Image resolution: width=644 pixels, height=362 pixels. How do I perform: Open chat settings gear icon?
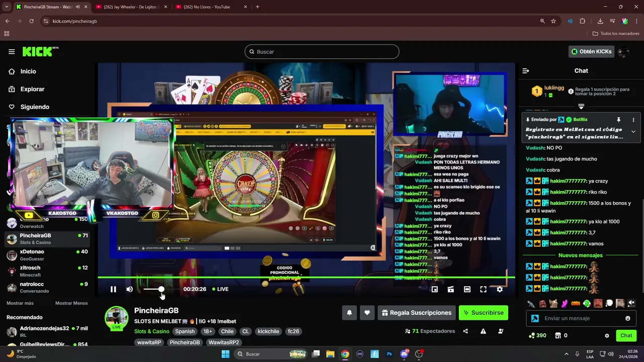[x=607, y=335]
